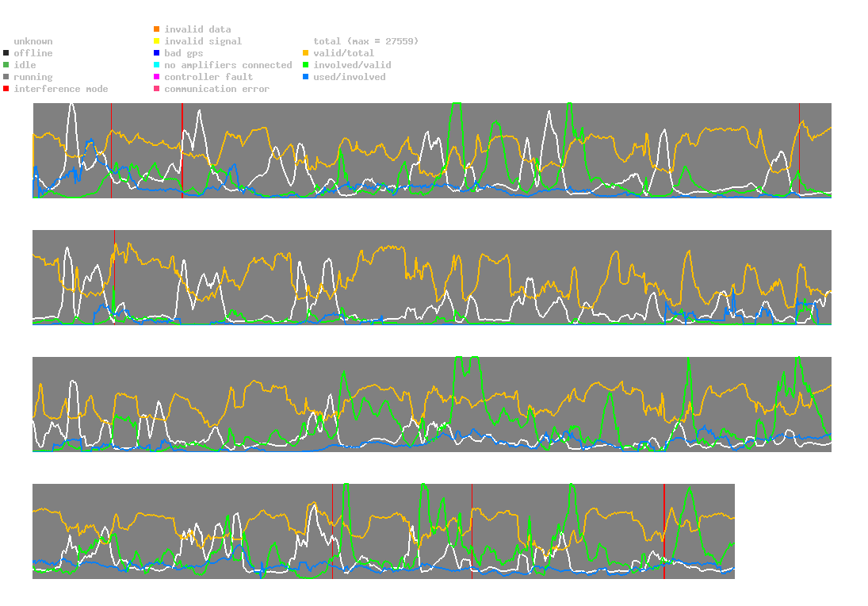Click the green idle background swatch
The image size is (868, 606).
click(x=6, y=65)
